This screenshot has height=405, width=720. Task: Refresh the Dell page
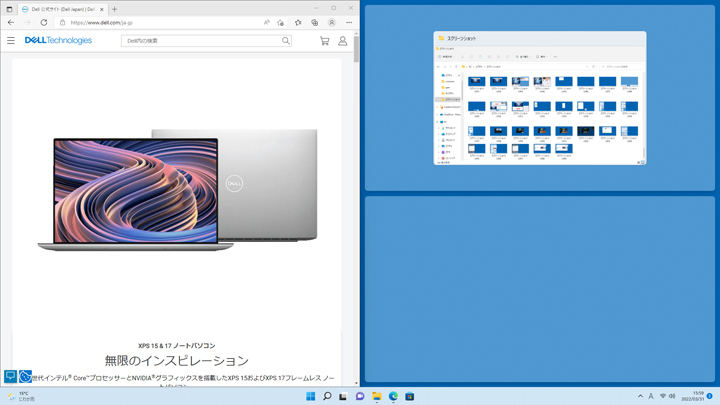(44, 22)
